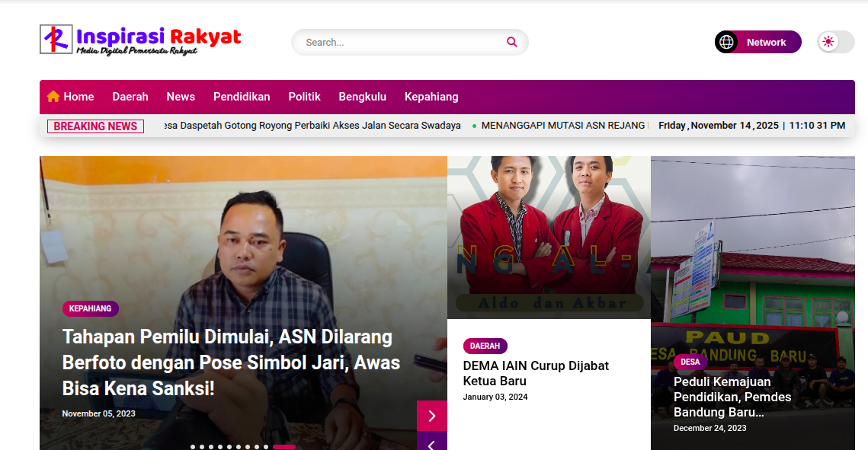This screenshot has width=868, height=450.
Task: Open the Daerah menu item
Action: 130,97
